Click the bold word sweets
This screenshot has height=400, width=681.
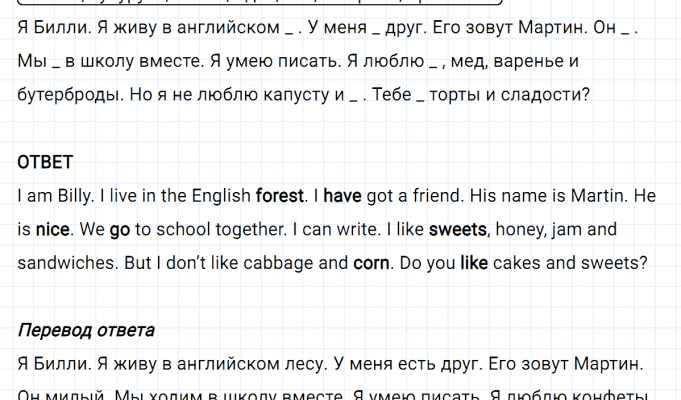tap(457, 230)
